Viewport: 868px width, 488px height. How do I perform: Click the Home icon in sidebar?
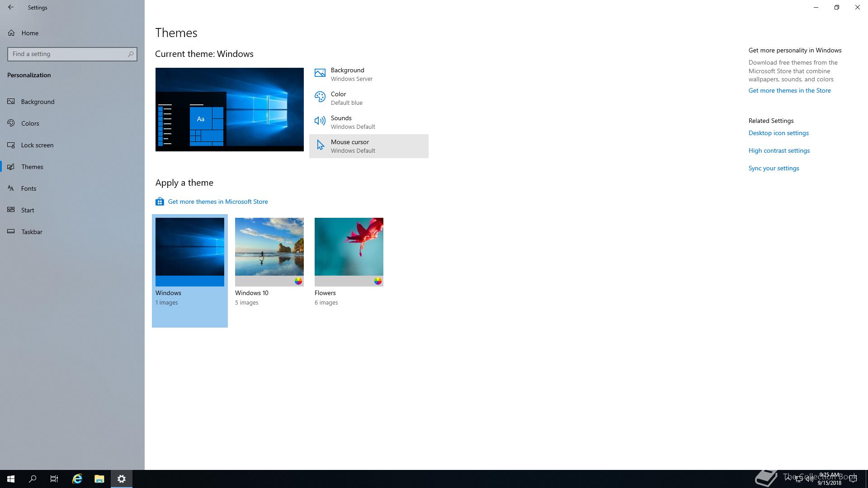pyautogui.click(x=11, y=33)
